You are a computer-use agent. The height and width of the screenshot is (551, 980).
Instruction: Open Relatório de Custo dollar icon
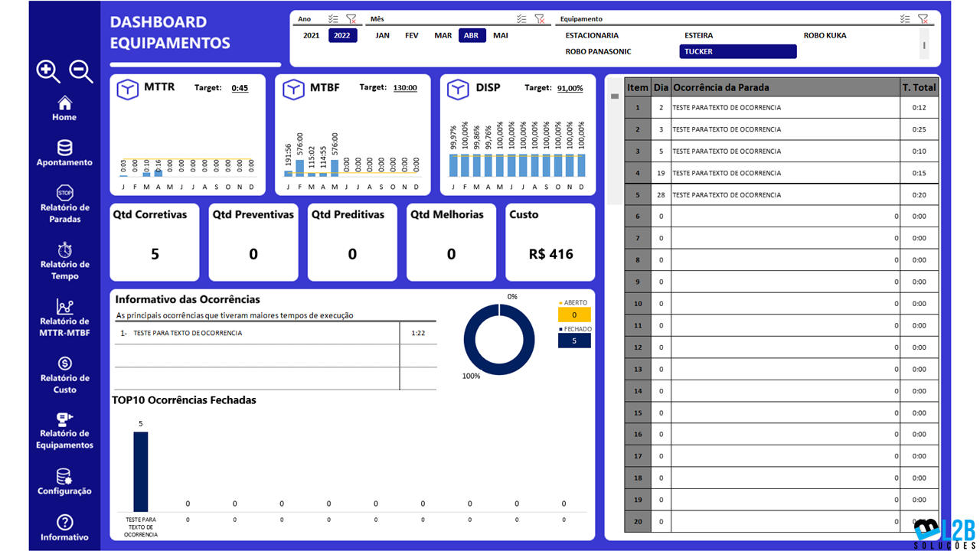(x=64, y=364)
